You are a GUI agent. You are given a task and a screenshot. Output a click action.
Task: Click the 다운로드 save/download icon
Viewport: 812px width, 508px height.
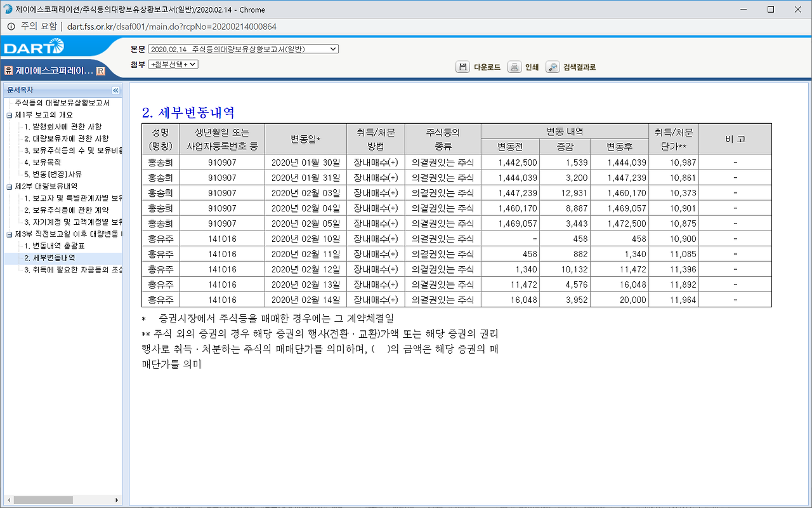(462, 67)
